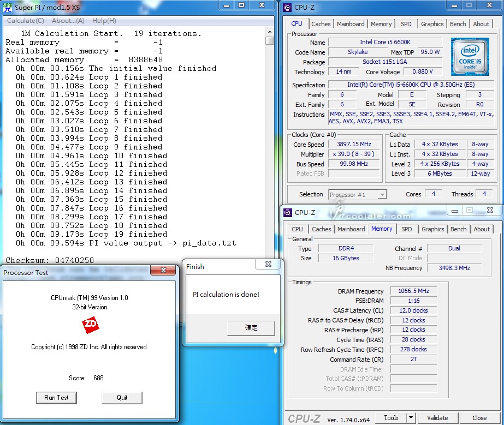Click Quit in Processor Test dialog

coord(122,398)
